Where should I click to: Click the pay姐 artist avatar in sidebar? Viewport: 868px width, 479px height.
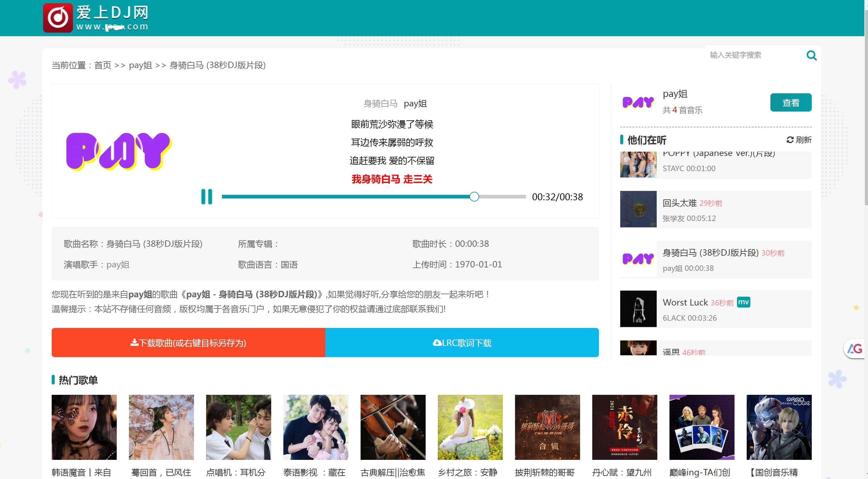pos(638,102)
